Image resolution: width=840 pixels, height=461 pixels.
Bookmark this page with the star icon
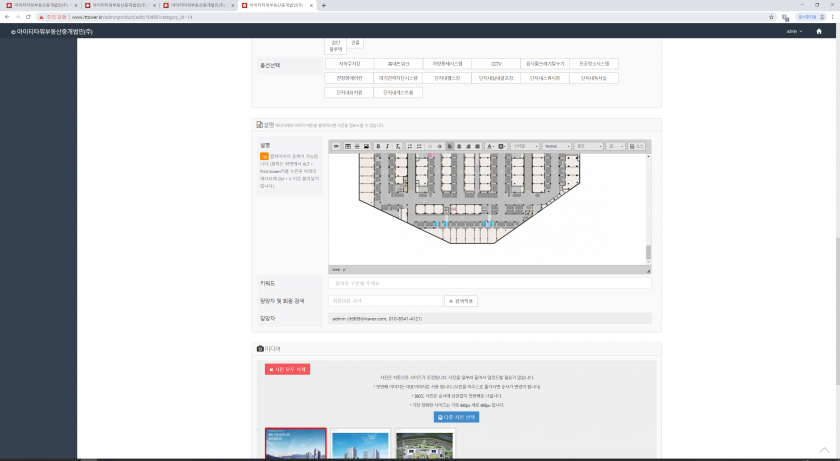click(771, 17)
